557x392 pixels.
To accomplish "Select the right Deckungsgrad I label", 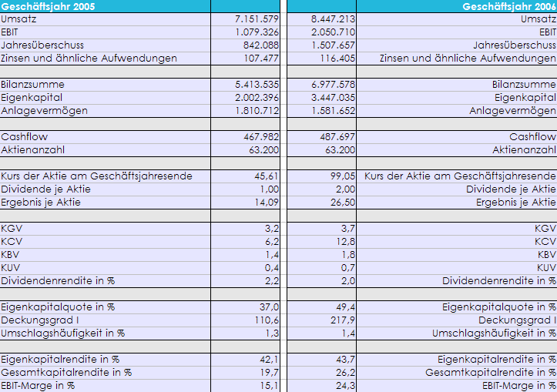I will tap(518, 320).
